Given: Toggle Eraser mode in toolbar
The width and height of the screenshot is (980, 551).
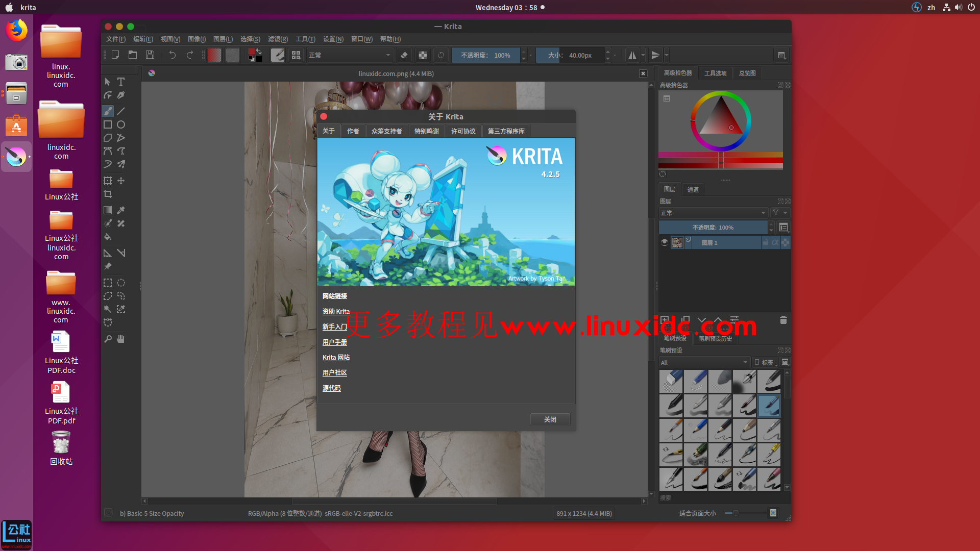Looking at the screenshot, I should 404,55.
